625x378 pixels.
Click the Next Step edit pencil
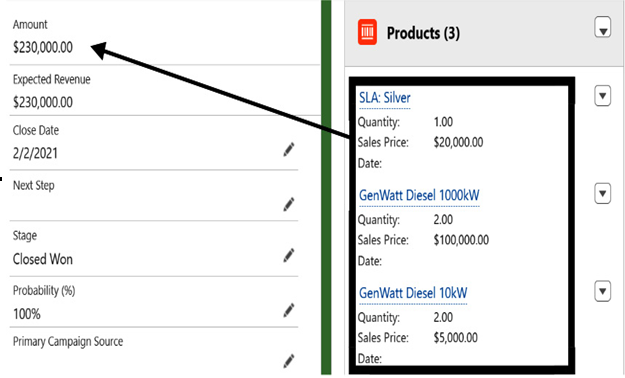pos(289,204)
